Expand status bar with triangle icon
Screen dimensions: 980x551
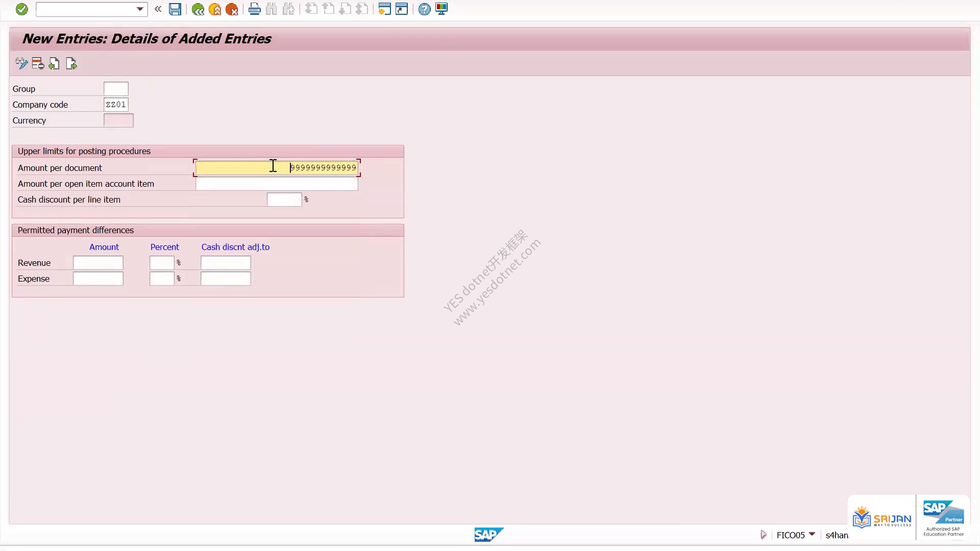(763, 535)
